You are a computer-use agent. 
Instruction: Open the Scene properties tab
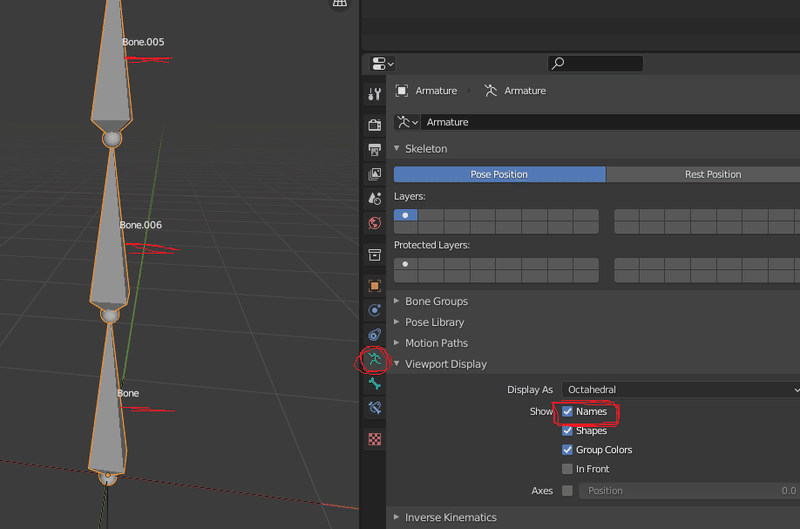(x=374, y=198)
